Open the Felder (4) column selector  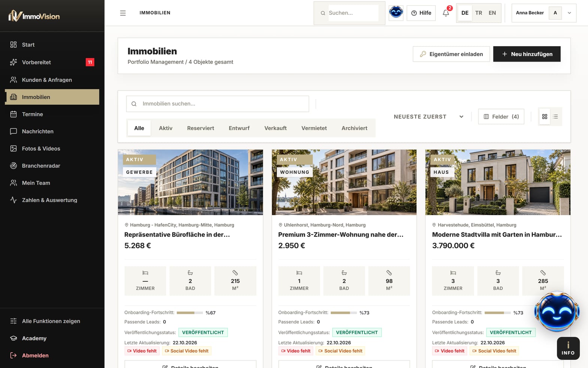tap(501, 117)
